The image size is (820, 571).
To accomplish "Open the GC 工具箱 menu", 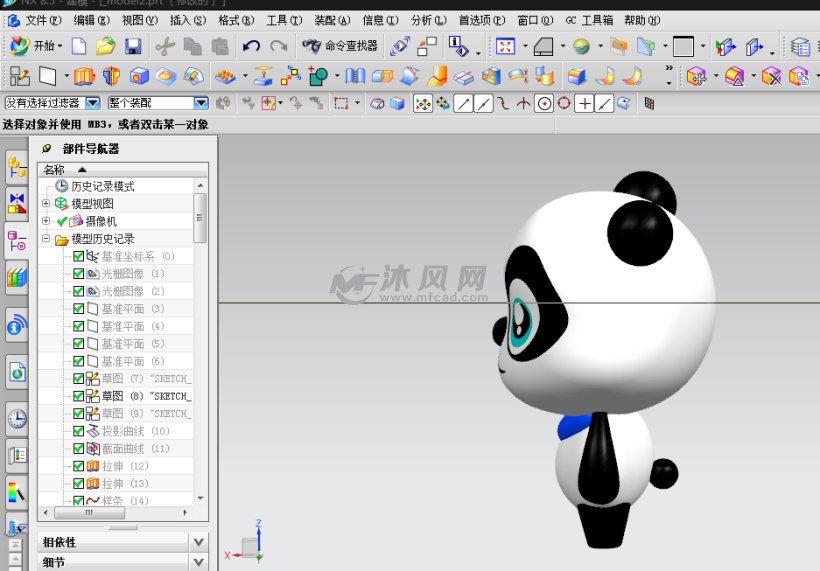I will point(589,20).
